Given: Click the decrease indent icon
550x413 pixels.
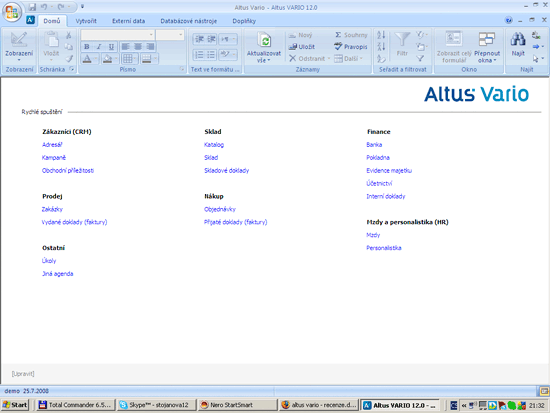Looking at the screenshot, I should 199,39.
